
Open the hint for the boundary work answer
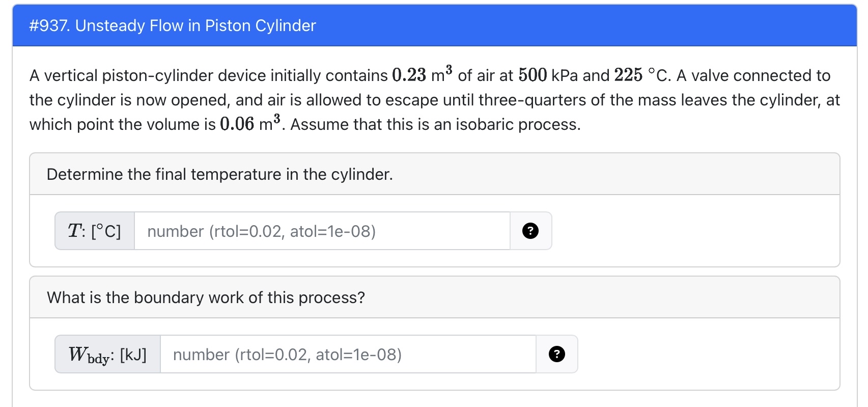tap(556, 354)
